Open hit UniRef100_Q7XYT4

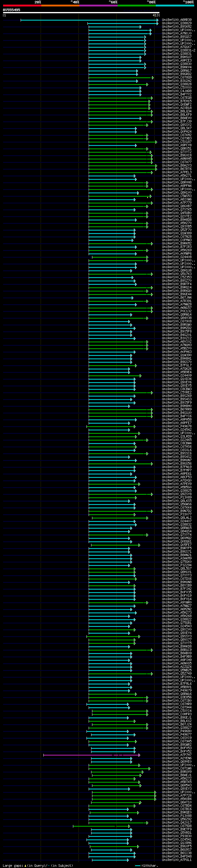click(177, 535)
